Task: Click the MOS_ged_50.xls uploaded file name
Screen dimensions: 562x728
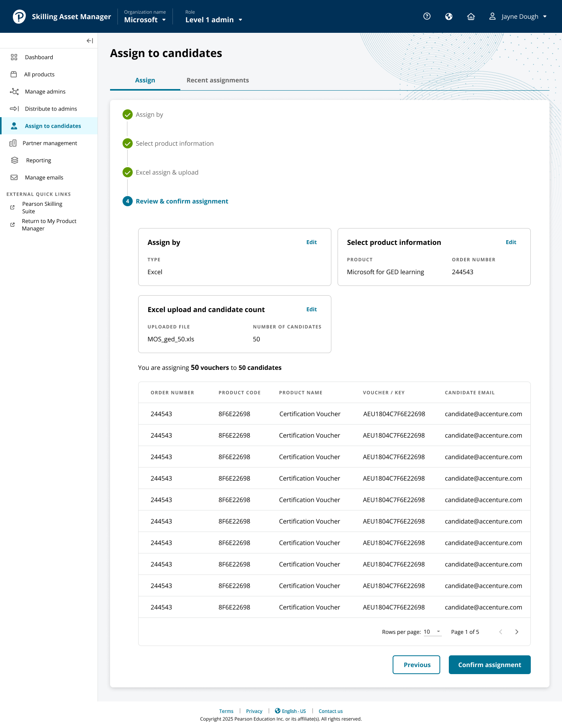Action: (171, 339)
